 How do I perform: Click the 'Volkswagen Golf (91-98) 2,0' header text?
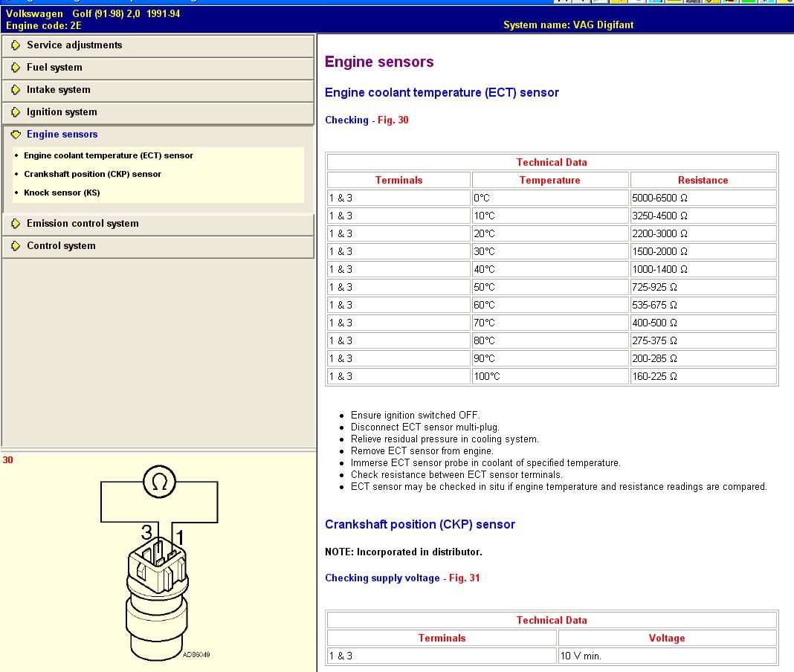pos(73,13)
